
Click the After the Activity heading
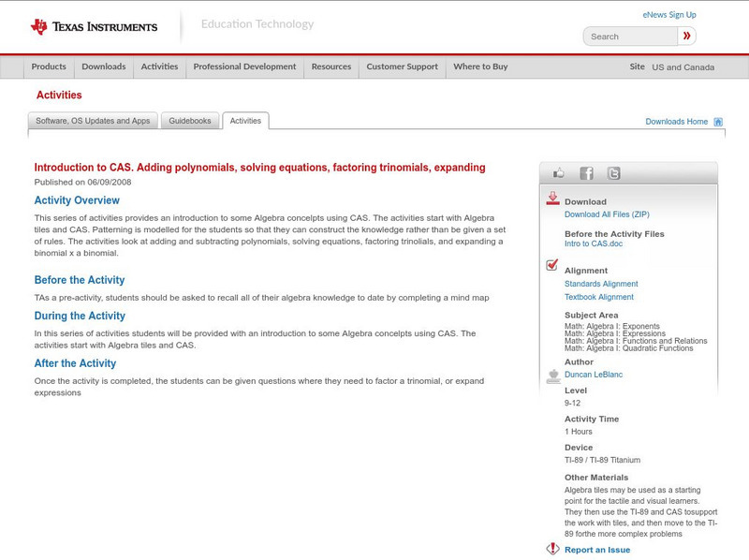click(x=75, y=363)
